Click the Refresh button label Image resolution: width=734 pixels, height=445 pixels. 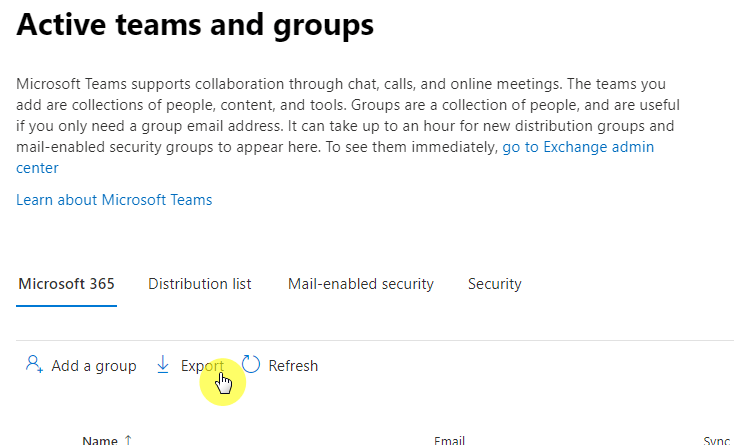click(293, 365)
